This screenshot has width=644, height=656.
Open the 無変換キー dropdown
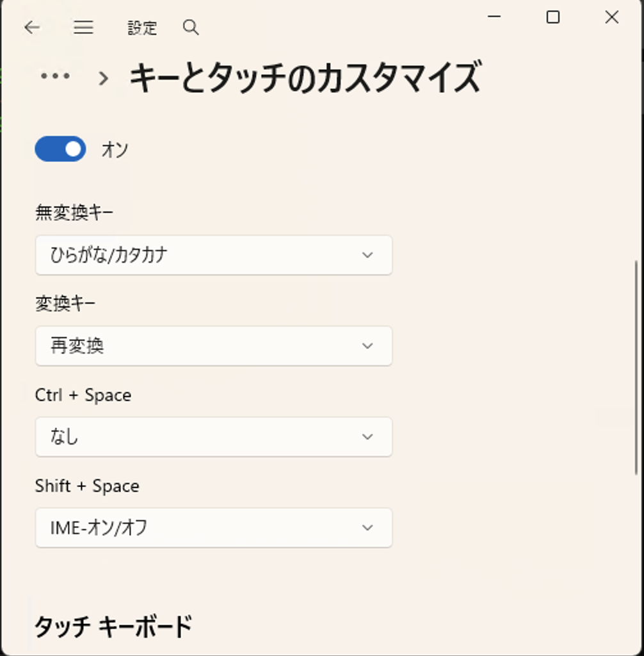[214, 255]
